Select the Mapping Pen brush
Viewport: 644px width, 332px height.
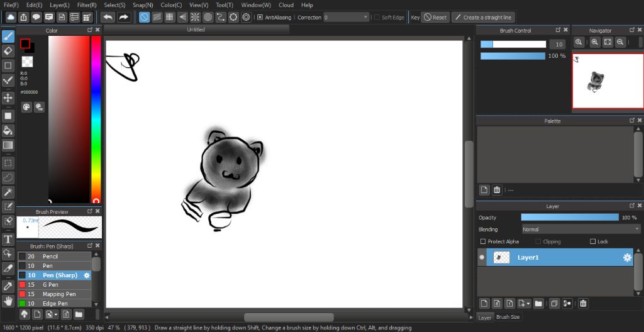54,294
